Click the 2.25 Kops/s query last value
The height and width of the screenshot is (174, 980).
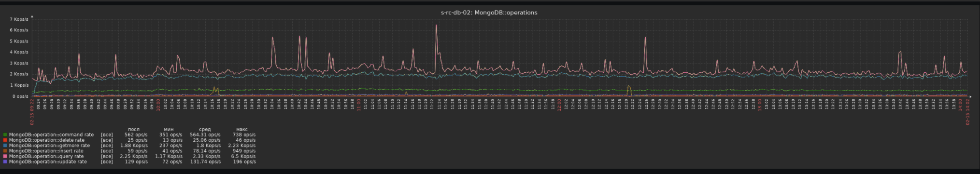(x=134, y=157)
